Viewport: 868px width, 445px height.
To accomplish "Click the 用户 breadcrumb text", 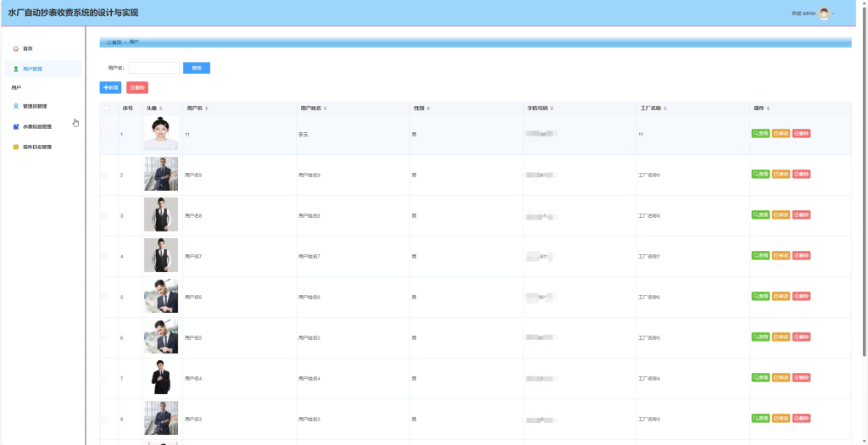I will (134, 42).
